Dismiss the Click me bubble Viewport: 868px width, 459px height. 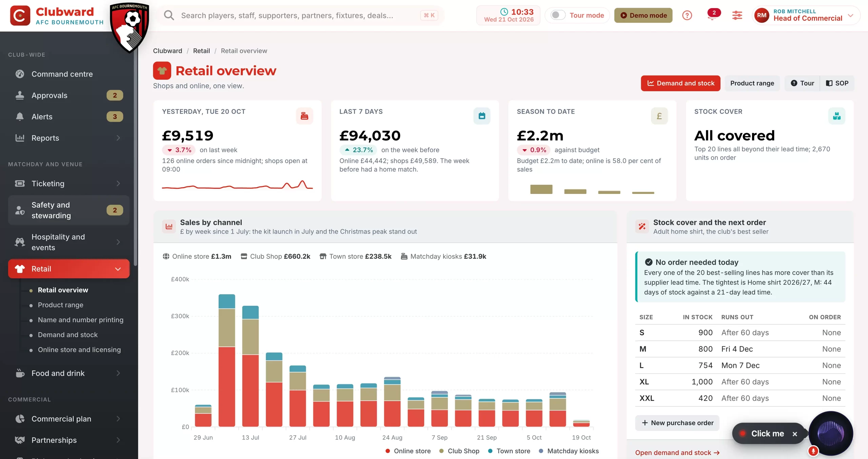[795, 434]
